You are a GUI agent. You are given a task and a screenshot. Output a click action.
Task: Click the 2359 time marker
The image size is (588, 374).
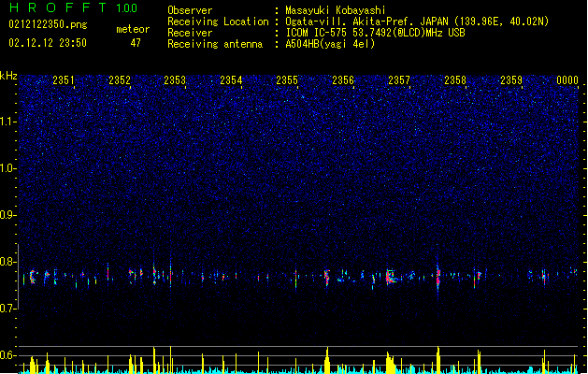coord(511,80)
